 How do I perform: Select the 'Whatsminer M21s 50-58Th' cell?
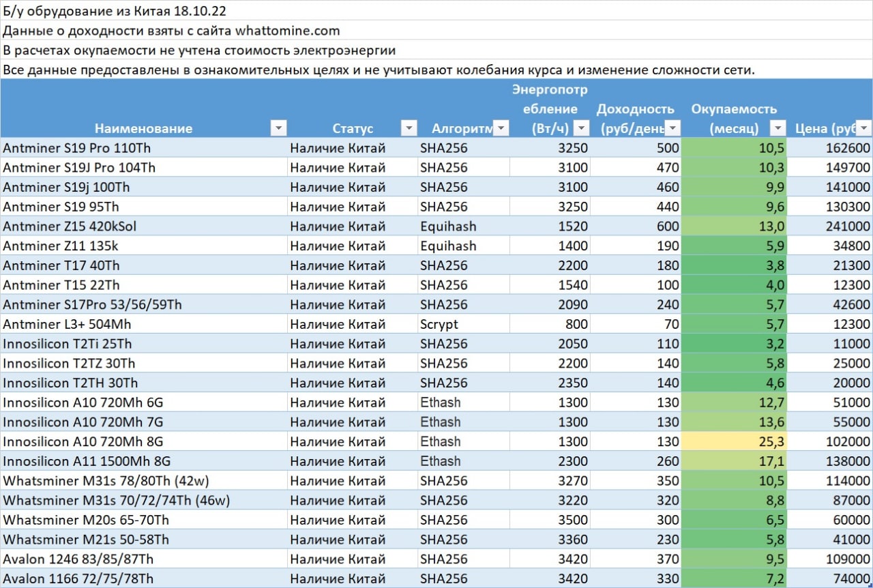pos(143,540)
